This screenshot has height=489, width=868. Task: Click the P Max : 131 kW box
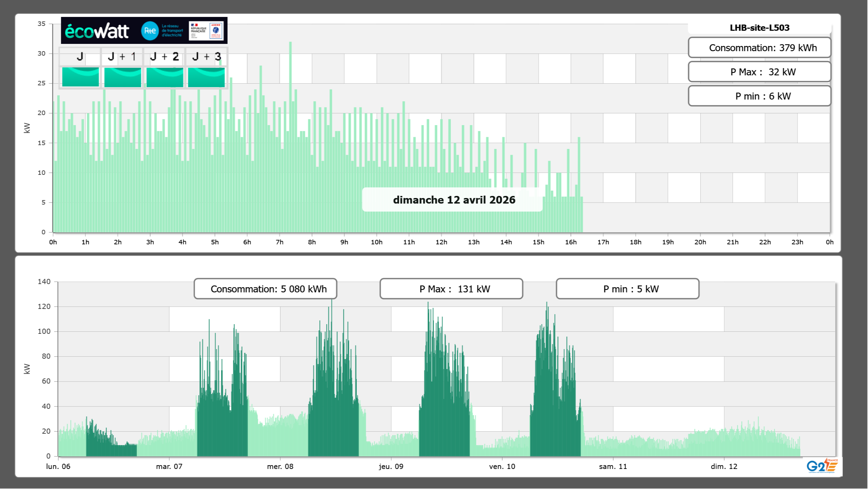pyautogui.click(x=451, y=289)
